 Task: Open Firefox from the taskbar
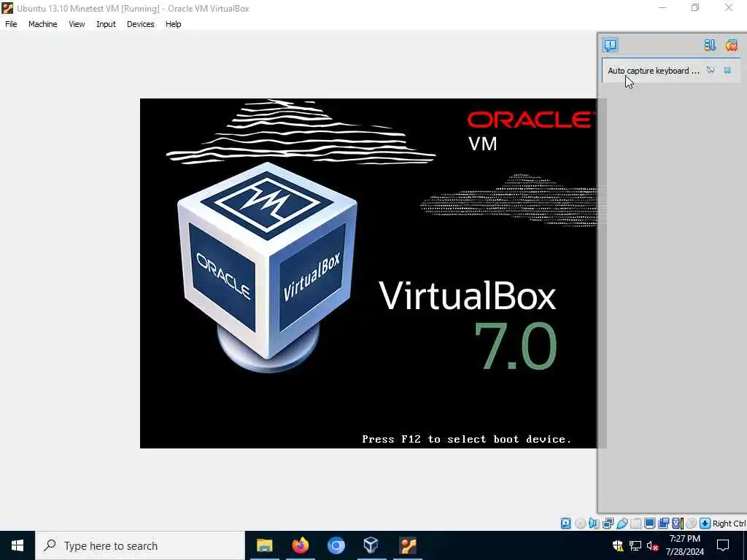pos(300,545)
